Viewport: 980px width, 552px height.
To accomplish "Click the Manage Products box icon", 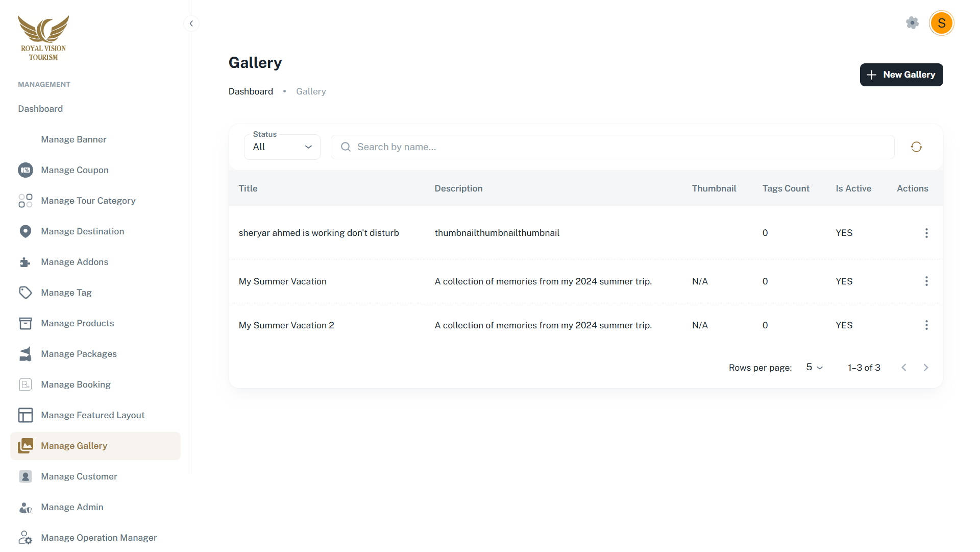I will point(26,323).
